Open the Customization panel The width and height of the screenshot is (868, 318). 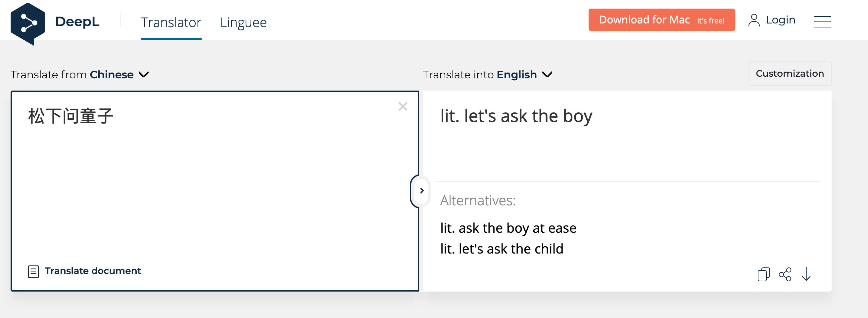click(790, 73)
